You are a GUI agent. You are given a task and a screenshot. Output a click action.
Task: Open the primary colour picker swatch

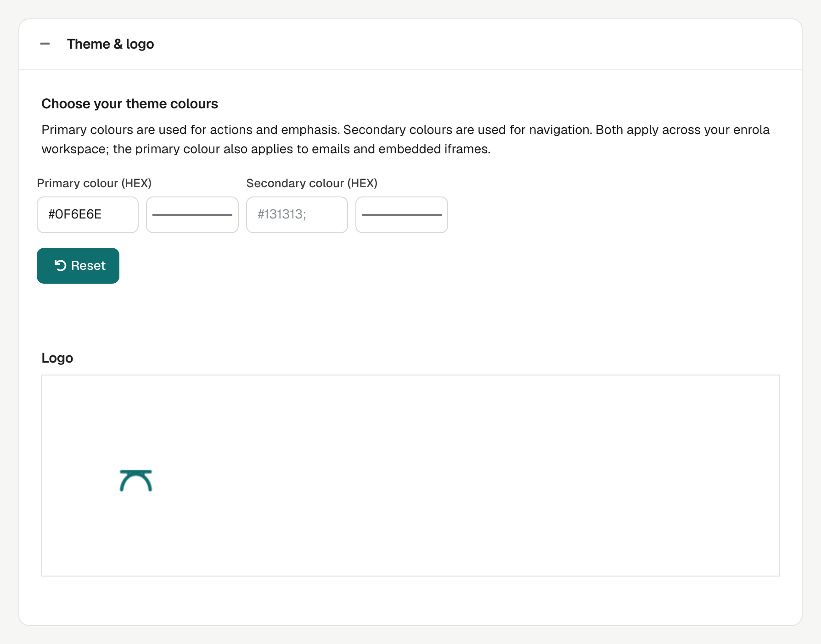(x=192, y=215)
